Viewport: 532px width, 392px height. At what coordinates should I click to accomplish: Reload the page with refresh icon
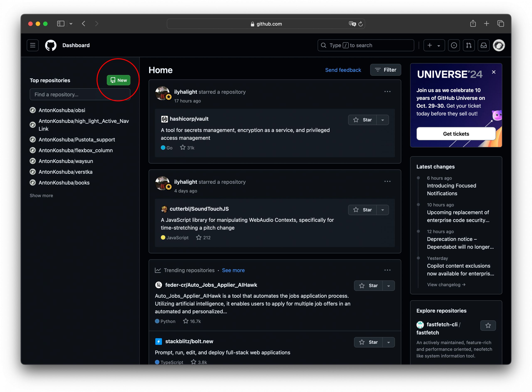[x=361, y=24]
